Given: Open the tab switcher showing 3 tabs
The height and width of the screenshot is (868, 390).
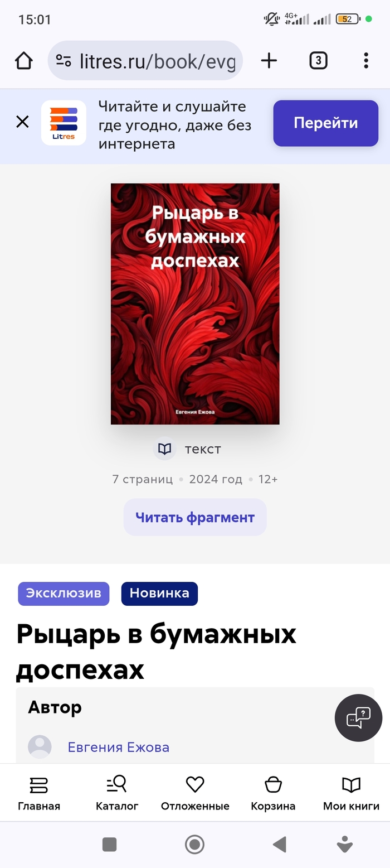Looking at the screenshot, I should pyautogui.click(x=318, y=60).
